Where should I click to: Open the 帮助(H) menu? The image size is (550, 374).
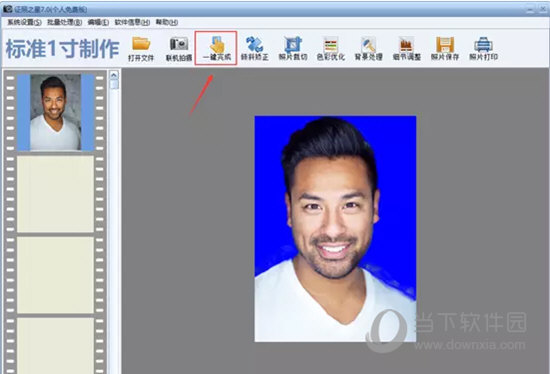(x=167, y=22)
